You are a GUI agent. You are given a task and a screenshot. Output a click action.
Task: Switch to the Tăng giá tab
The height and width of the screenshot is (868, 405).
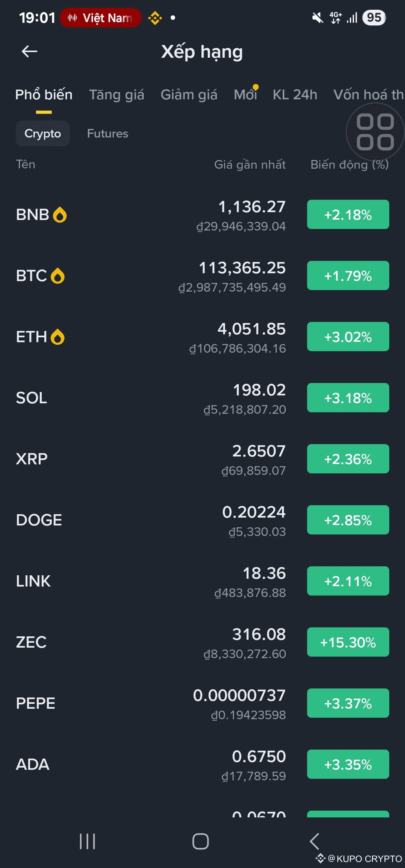coord(117,94)
